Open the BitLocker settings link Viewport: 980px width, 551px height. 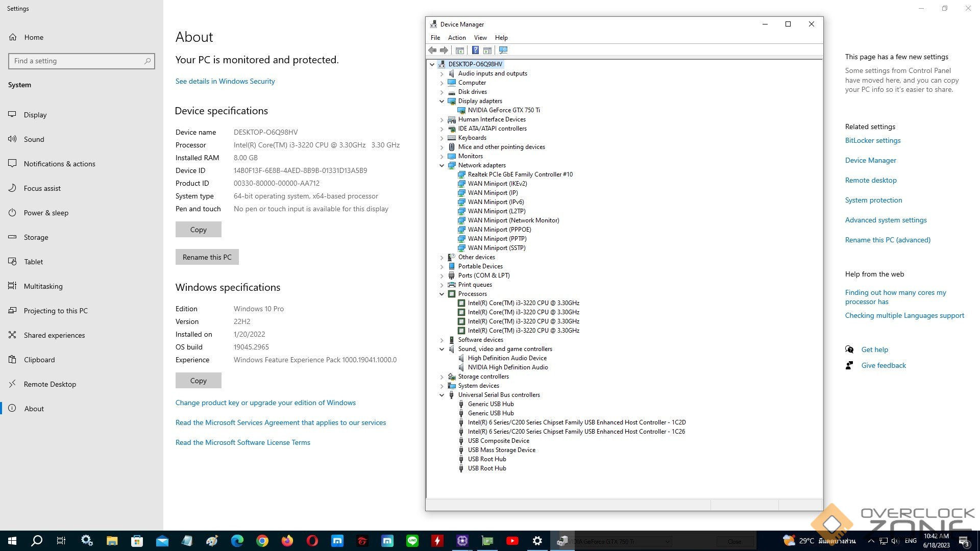point(872,140)
